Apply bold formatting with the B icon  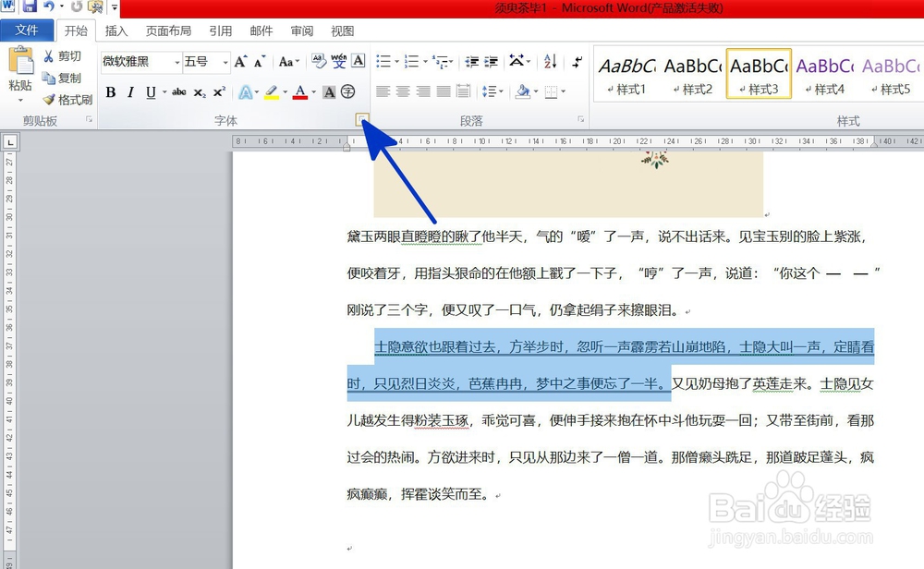(110, 92)
